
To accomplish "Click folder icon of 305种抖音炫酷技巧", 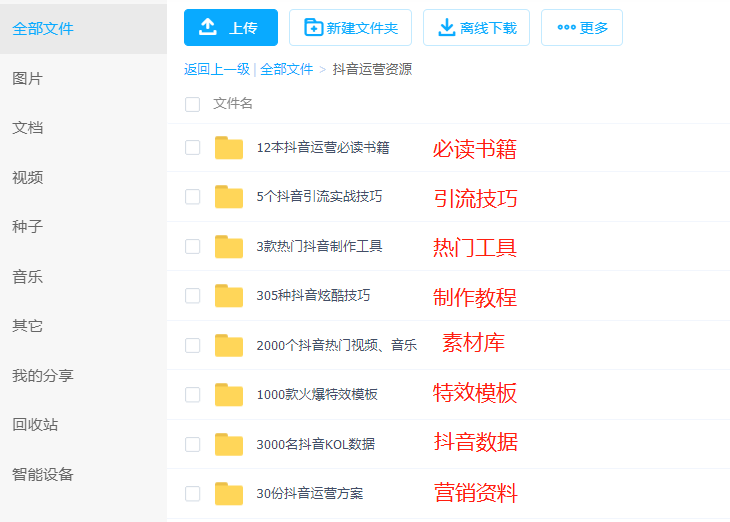I will (x=229, y=296).
